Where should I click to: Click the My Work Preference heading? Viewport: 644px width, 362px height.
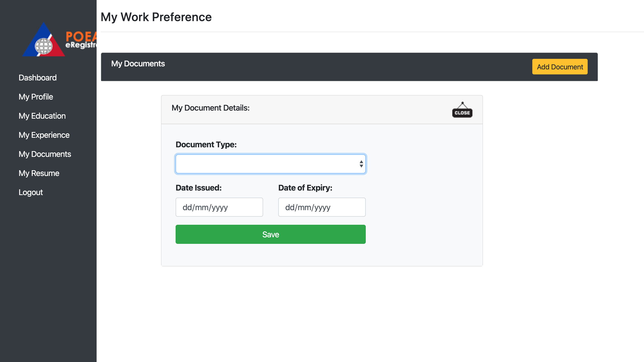(156, 17)
